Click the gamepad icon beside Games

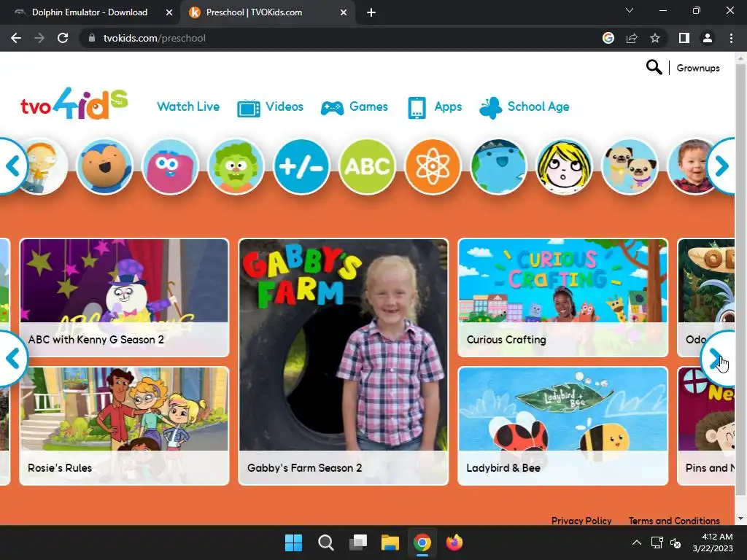coord(332,109)
